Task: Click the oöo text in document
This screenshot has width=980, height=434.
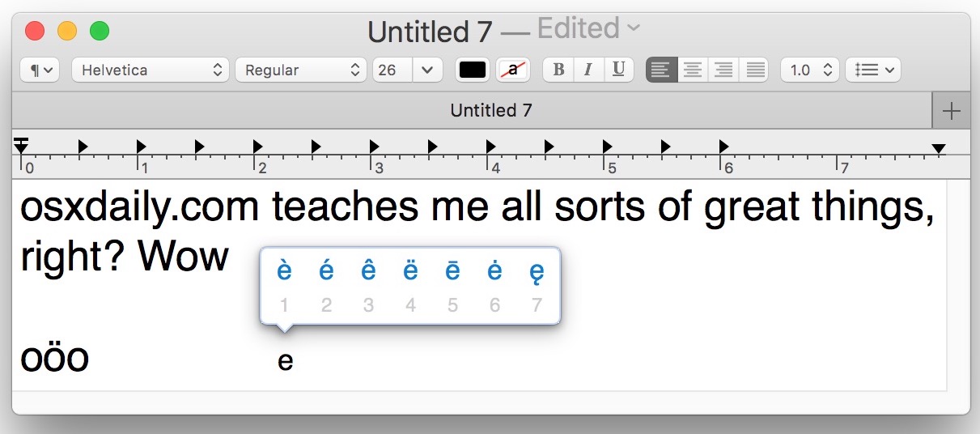Action: (54, 358)
